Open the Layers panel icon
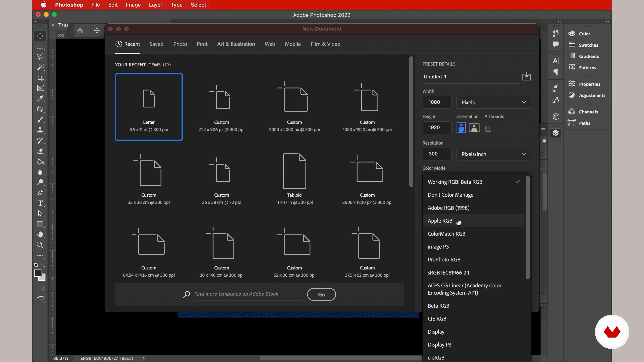The width and height of the screenshot is (644, 362). 555,133
